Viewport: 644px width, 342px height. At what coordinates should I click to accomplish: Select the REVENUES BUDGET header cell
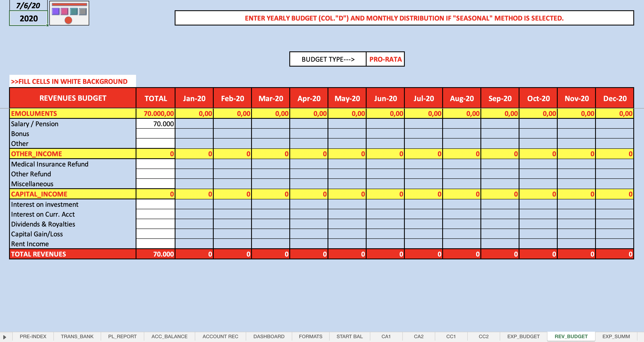pos(73,98)
